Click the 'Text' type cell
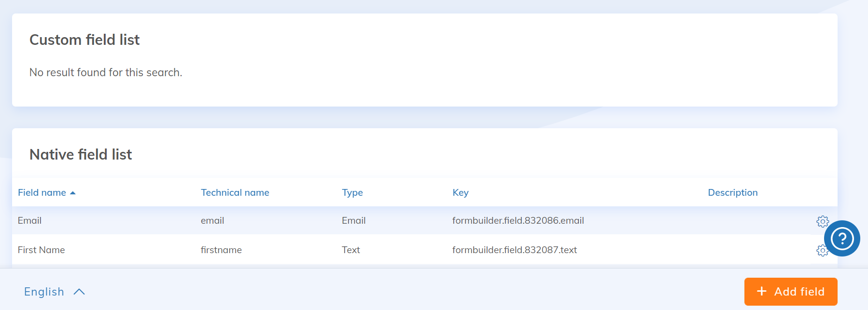Image resolution: width=868 pixels, height=310 pixels. (x=350, y=250)
